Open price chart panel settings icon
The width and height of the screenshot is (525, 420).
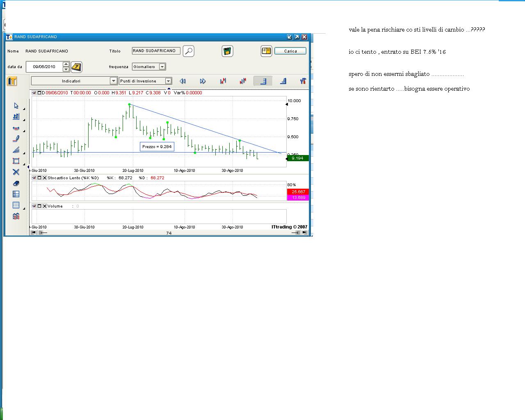click(x=34, y=92)
